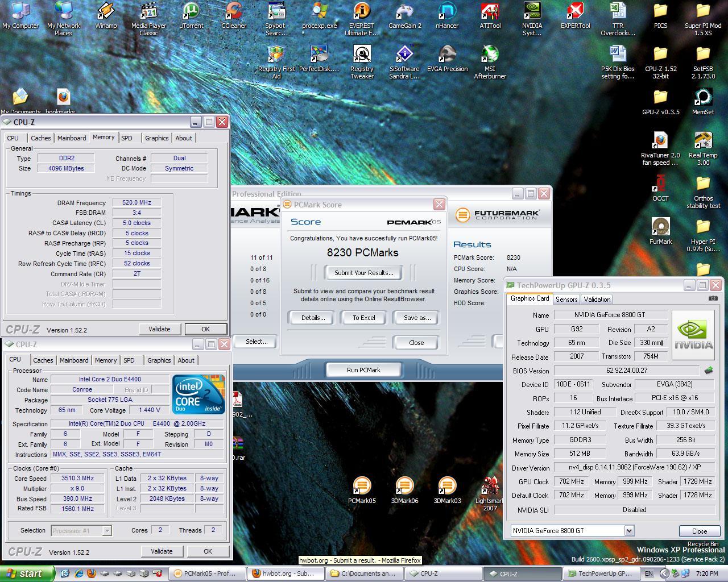
Task: Open the Mainboard tab in upper CPU-Z window
Action: click(72, 138)
